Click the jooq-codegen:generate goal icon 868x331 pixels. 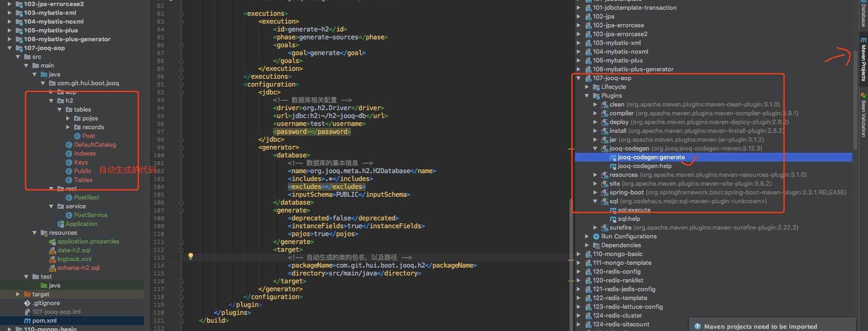point(613,157)
